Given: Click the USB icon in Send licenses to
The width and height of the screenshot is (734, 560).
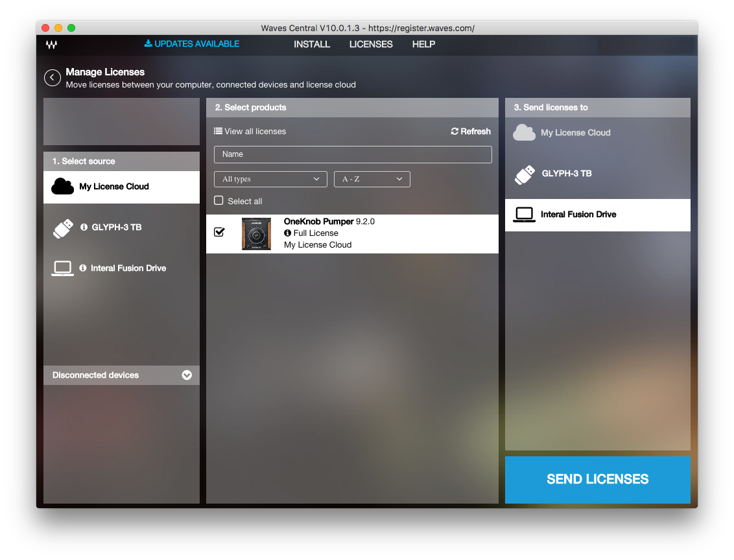Looking at the screenshot, I should click(525, 174).
